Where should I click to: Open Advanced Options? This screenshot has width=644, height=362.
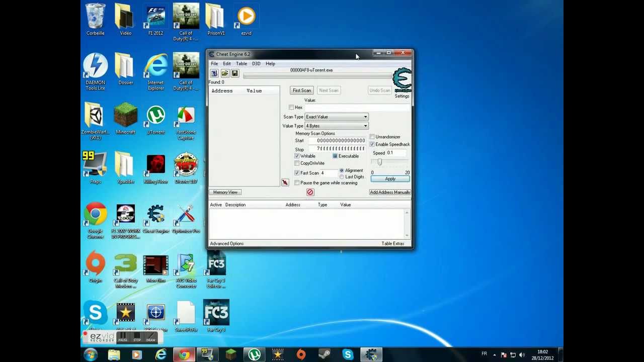(227, 243)
